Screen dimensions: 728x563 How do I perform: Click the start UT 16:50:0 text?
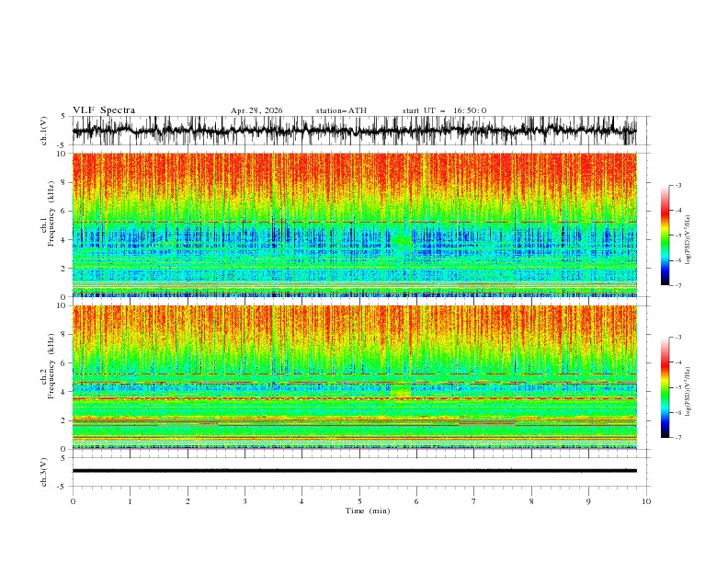point(444,110)
